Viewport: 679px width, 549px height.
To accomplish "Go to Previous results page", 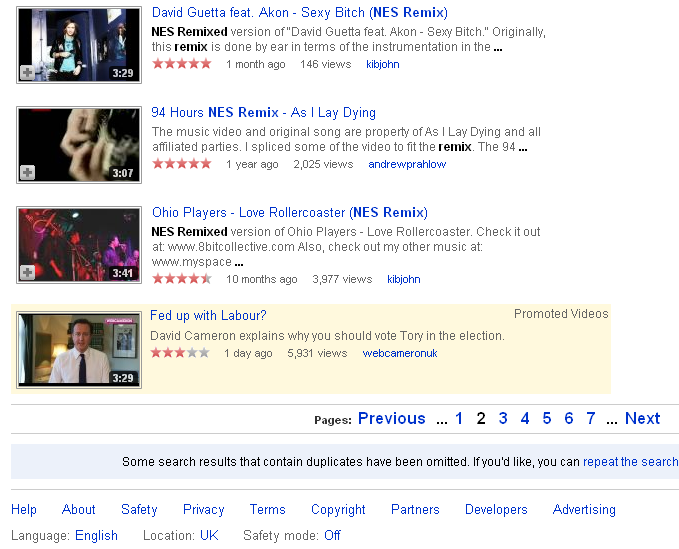I will (391, 419).
